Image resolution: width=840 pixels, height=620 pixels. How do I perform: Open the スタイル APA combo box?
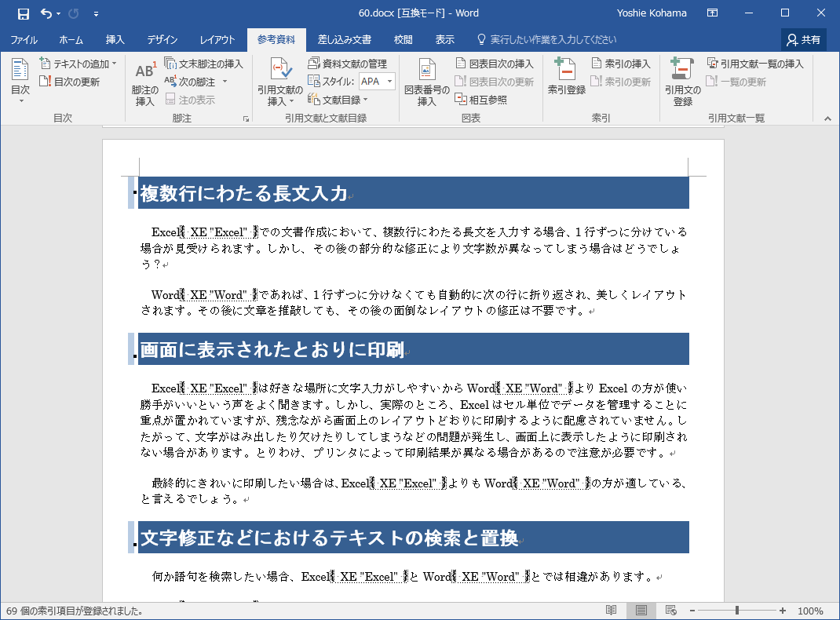coord(377,82)
